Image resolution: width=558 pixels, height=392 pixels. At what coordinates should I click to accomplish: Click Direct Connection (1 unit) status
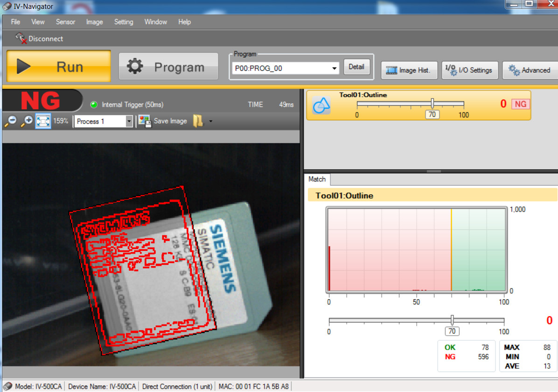click(177, 386)
